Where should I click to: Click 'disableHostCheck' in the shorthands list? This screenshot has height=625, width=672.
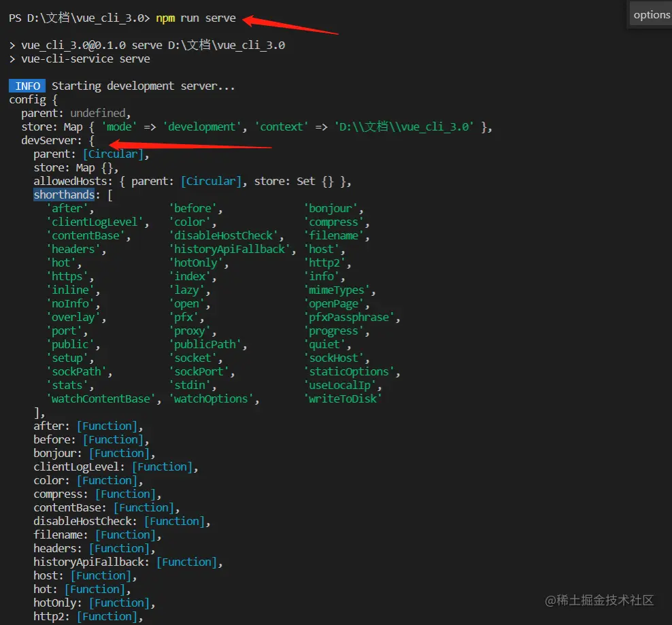(223, 236)
